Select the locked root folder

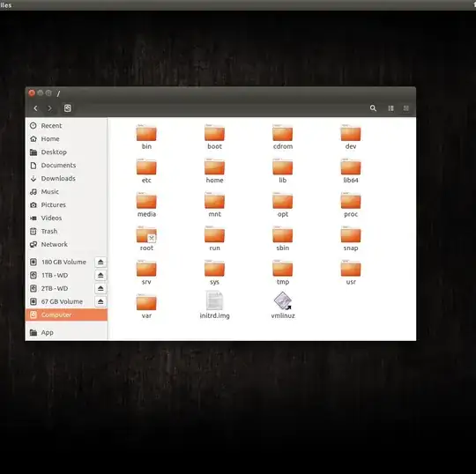point(146,239)
